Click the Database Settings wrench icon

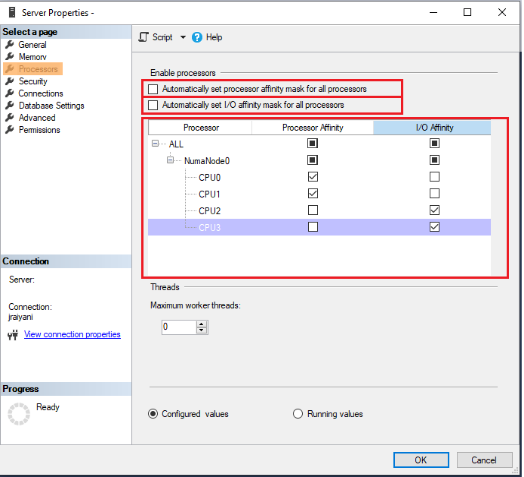pyautogui.click(x=10, y=105)
